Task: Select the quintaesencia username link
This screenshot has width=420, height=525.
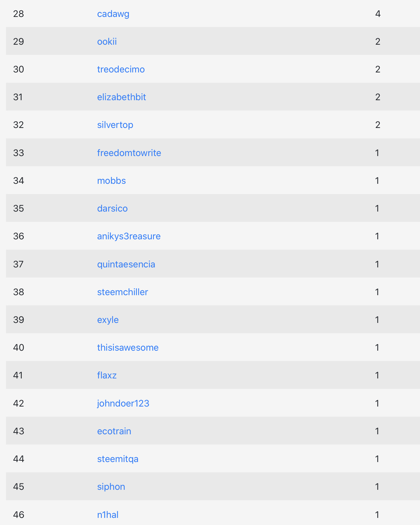Action: pos(126,264)
